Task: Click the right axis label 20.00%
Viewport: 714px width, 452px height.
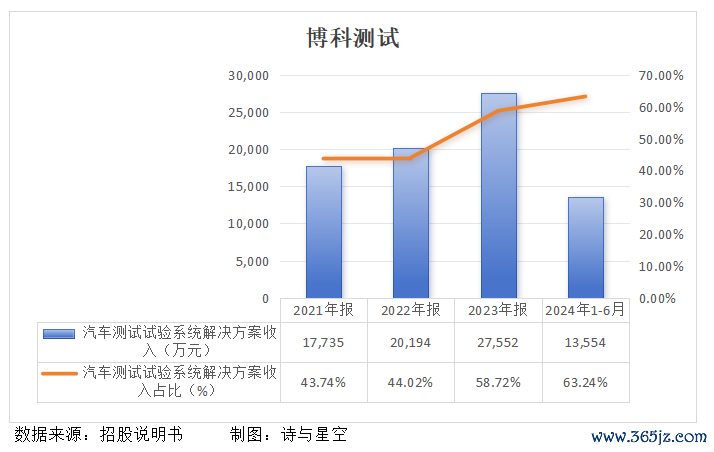Action: tap(661, 235)
